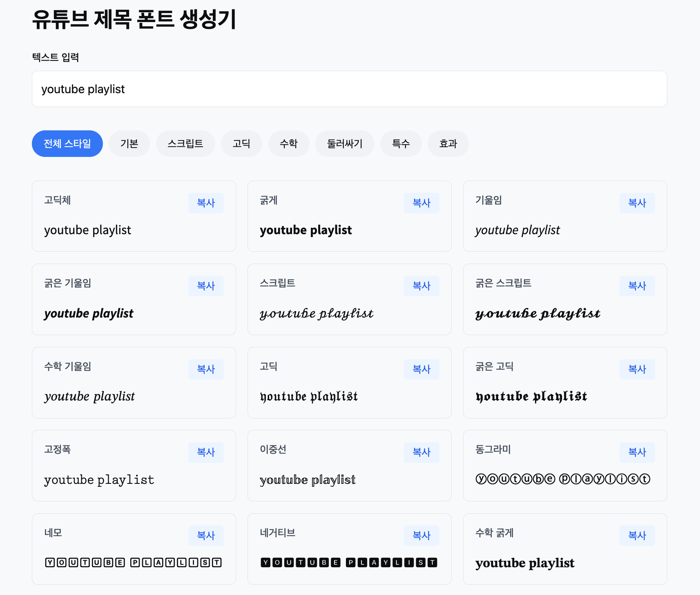
Task: Copy the 네모 squared text
Action: tap(206, 535)
